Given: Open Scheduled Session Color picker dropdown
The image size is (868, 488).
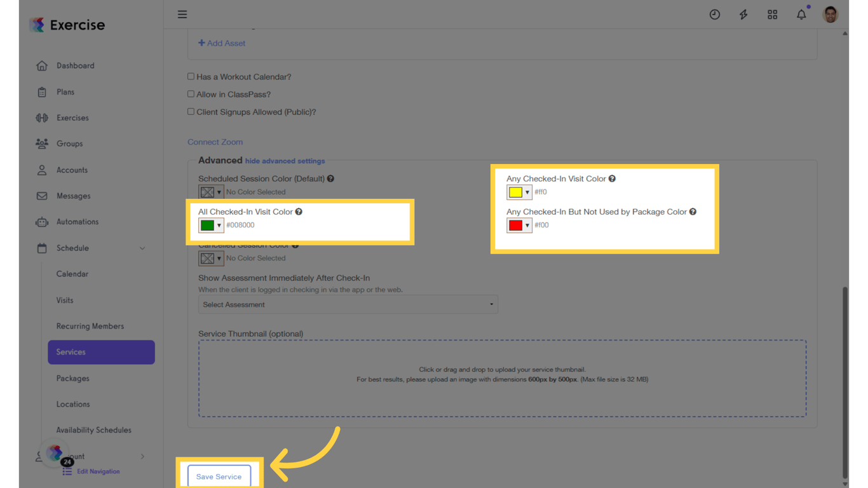Looking at the screenshot, I should (x=211, y=192).
